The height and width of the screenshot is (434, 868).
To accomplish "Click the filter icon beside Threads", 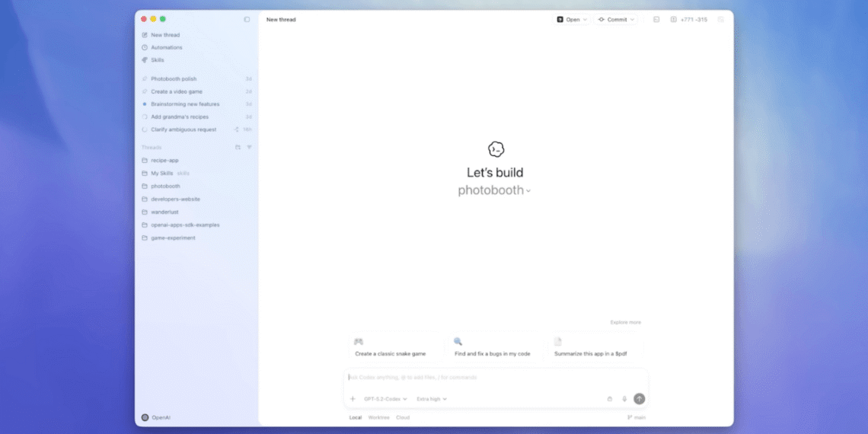I will click(x=249, y=147).
